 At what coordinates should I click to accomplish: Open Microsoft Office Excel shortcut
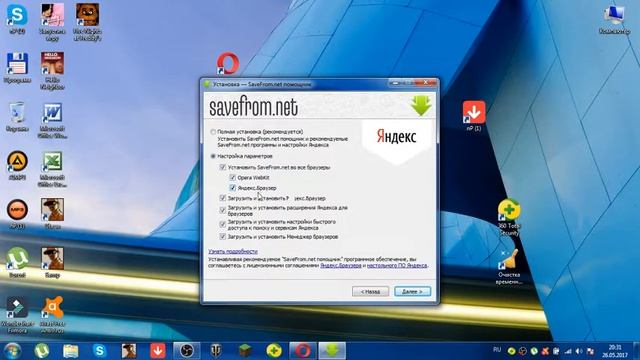coord(52,169)
